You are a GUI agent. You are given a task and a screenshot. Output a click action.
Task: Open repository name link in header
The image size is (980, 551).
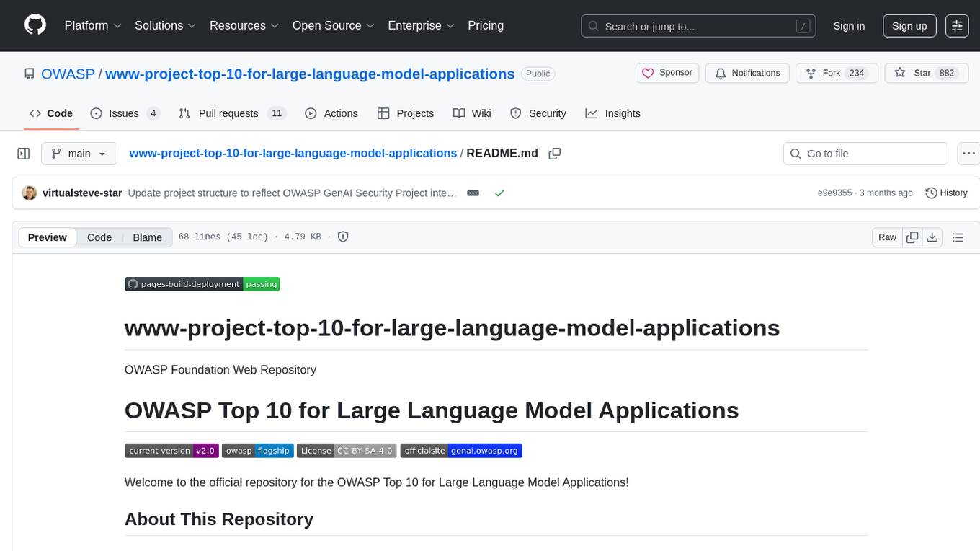[310, 74]
